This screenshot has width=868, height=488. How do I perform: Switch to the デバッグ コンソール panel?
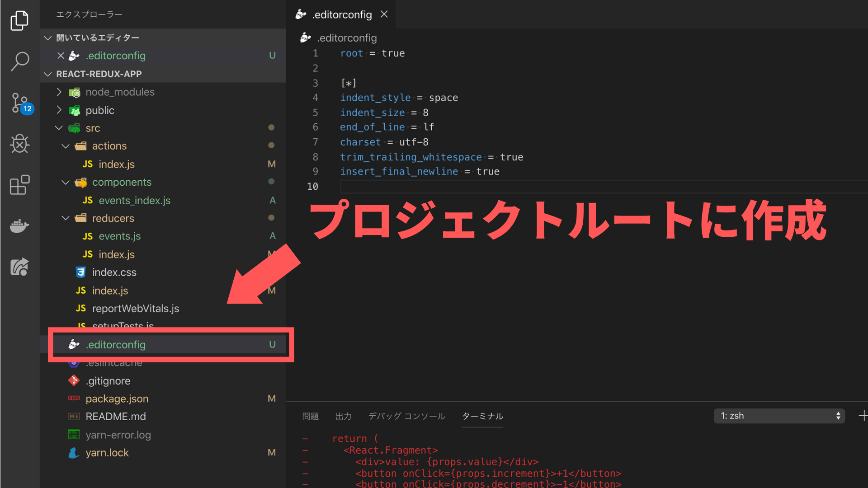pyautogui.click(x=406, y=416)
